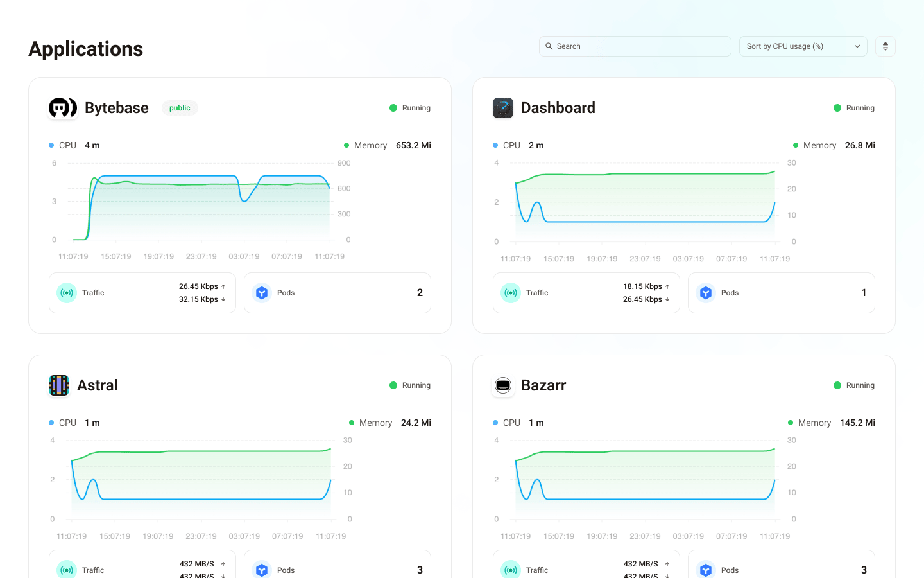Click the Traffic signal icon in Dashboard card
This screenshot has height=578, width=924.
[511, 293]
